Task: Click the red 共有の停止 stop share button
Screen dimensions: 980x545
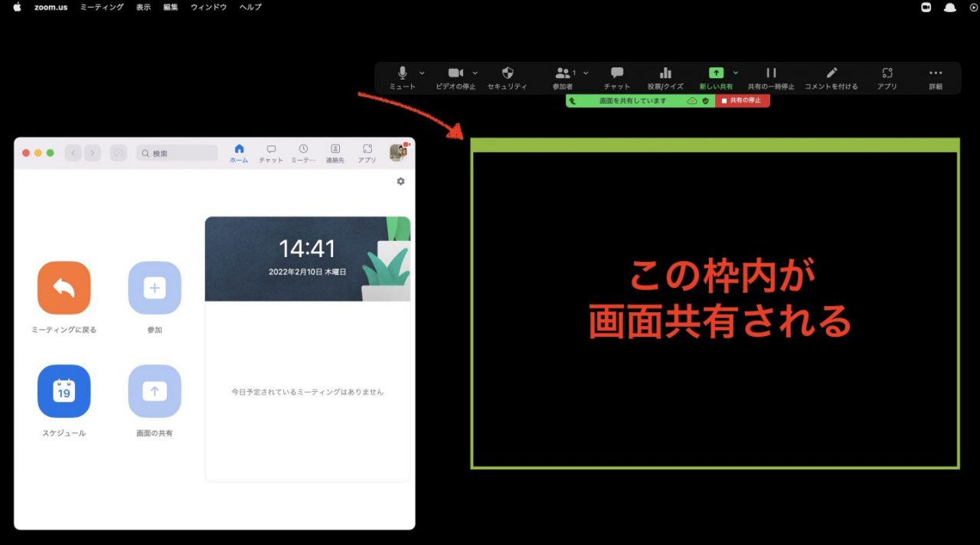Action: click(742, 101)
